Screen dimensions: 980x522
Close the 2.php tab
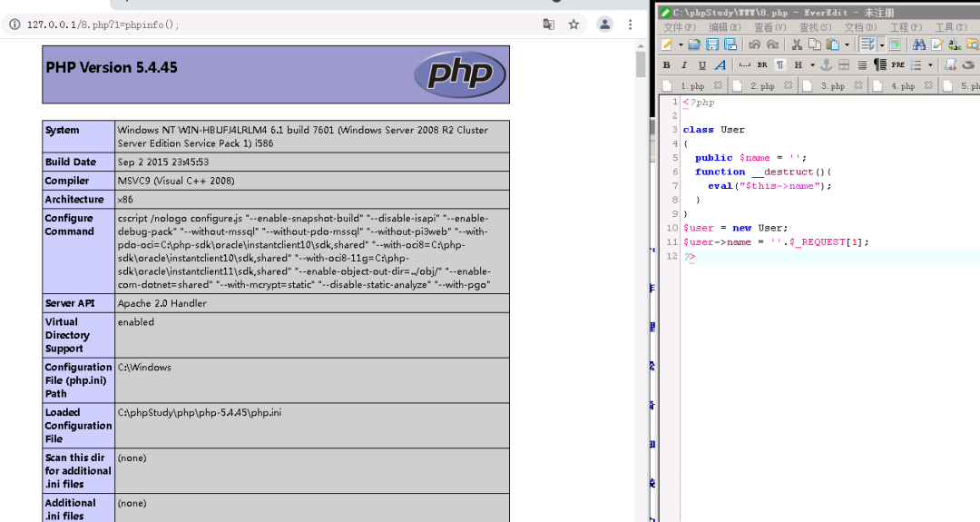789,85
